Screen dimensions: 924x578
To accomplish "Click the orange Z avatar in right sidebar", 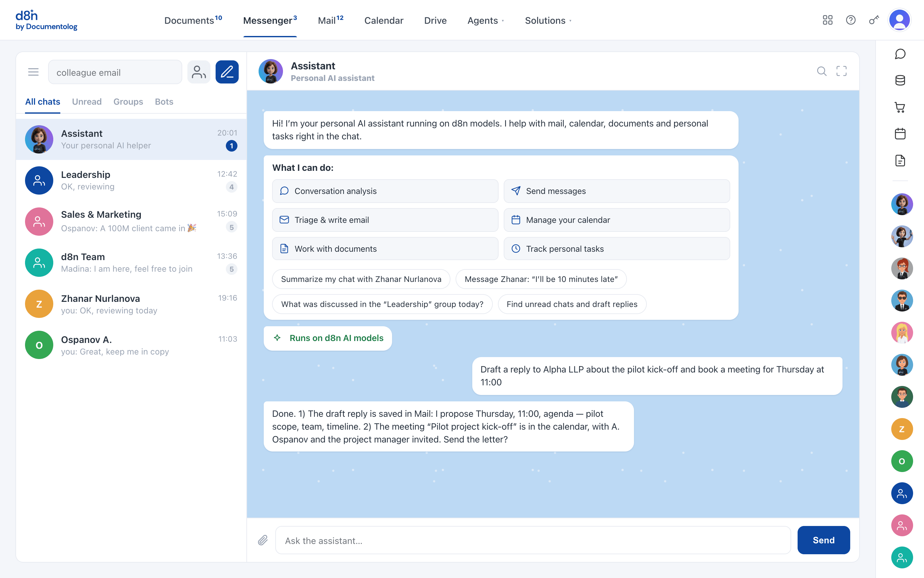I will [x=902, y=429].
